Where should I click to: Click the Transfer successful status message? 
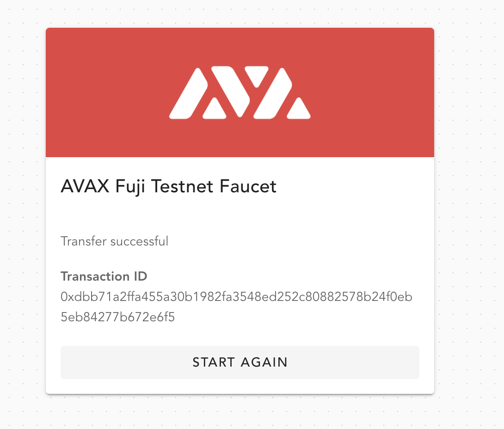pos(114,241)
